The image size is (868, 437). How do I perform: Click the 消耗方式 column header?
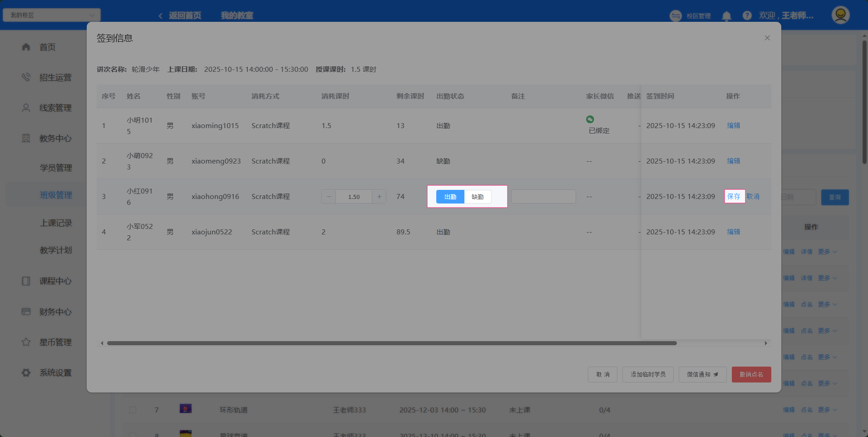tap(265, 96)
